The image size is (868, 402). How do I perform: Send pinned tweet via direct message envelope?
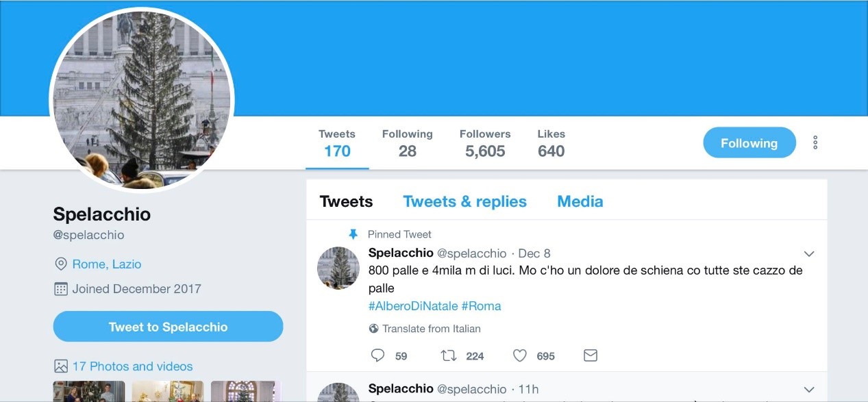pos(591,355)
